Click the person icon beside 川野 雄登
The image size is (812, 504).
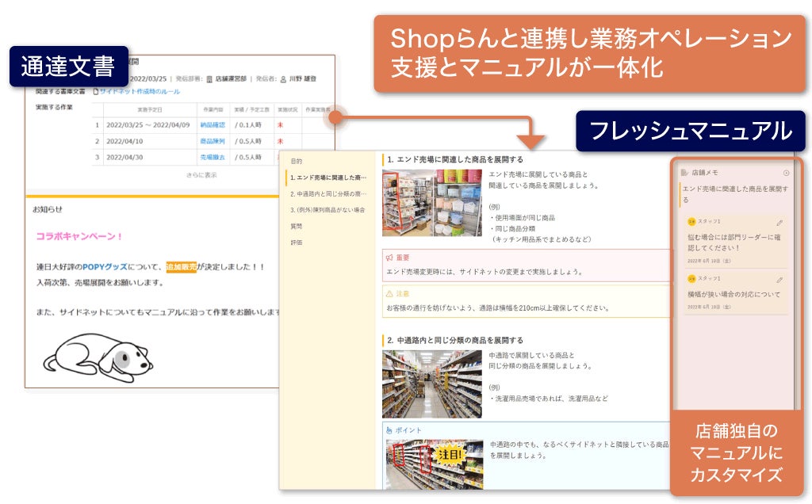(283, 78)
